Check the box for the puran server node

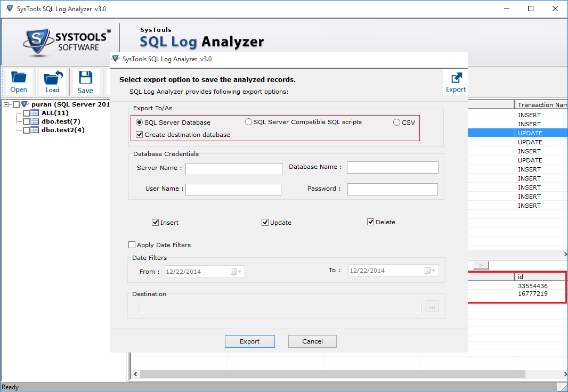(16, 104)
